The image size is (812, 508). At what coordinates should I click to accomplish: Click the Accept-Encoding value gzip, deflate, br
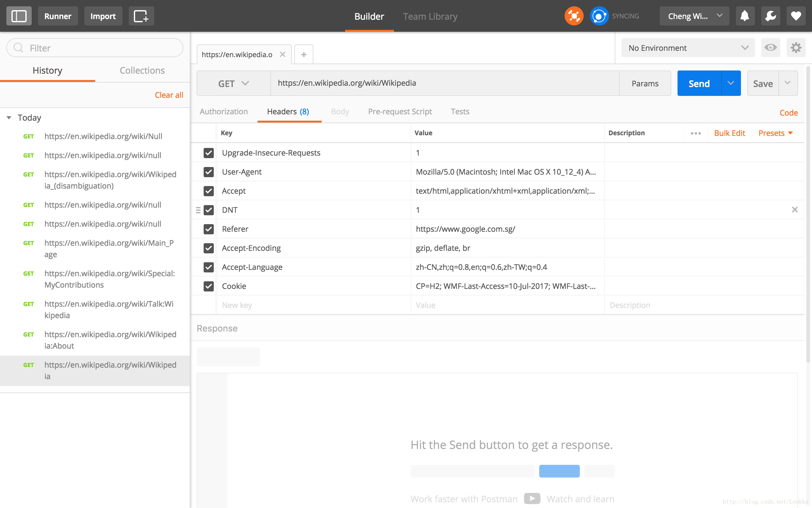[x=443, y=248]
